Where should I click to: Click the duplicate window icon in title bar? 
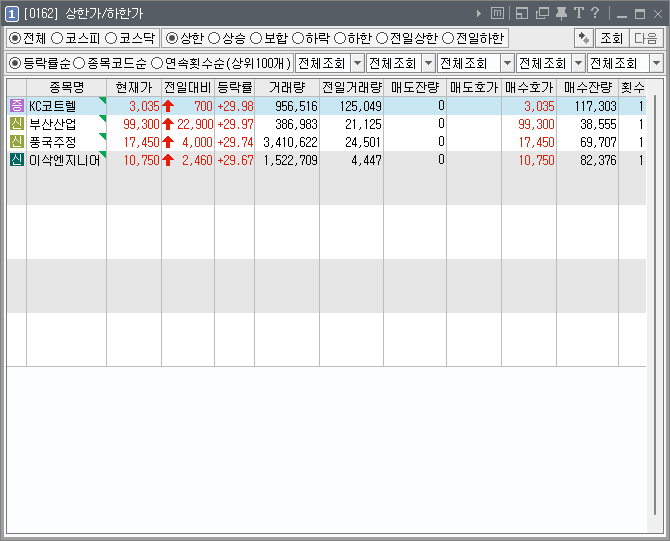click(x=542, y=13)
